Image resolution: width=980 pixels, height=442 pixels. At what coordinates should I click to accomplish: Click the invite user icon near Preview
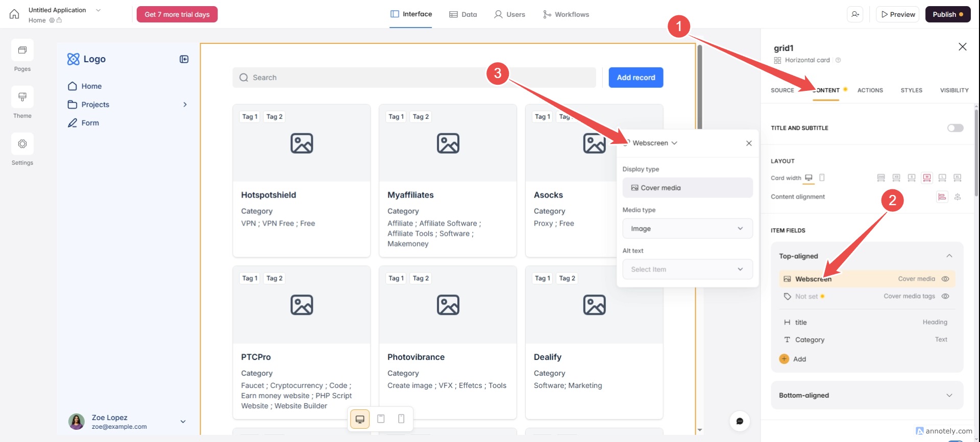tap(855, 14)
